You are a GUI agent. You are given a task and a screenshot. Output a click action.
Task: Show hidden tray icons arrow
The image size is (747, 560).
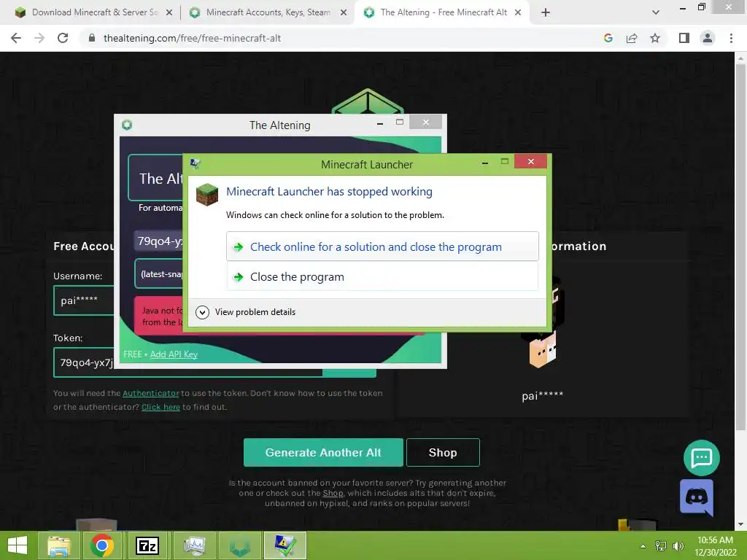[643, 546]
